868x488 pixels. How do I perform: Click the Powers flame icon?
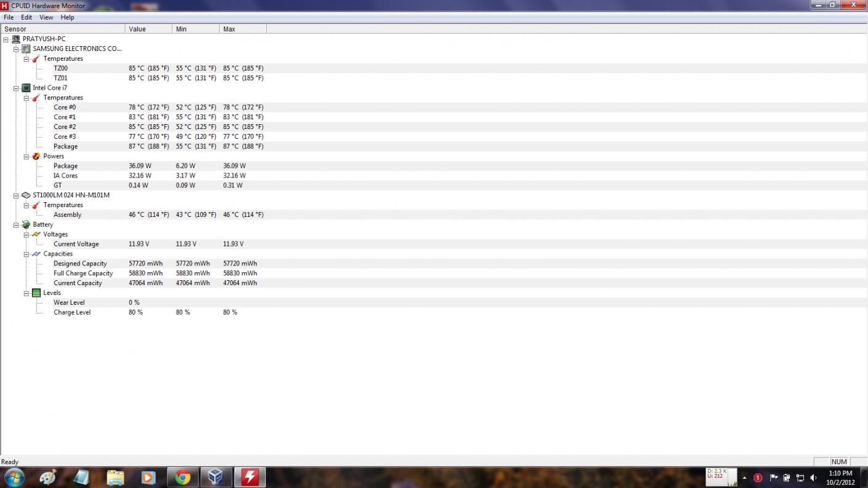36,156
